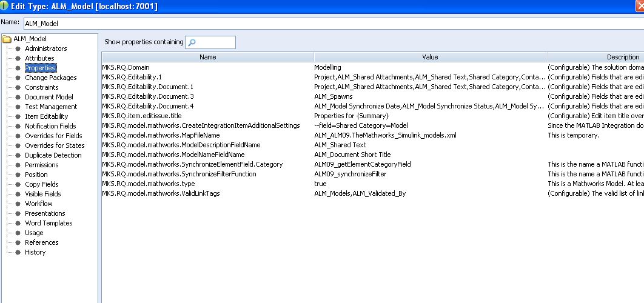Select the ModelNameFieldName property row
The height and width of the screenshot is (303, 644).
[373, 155]
